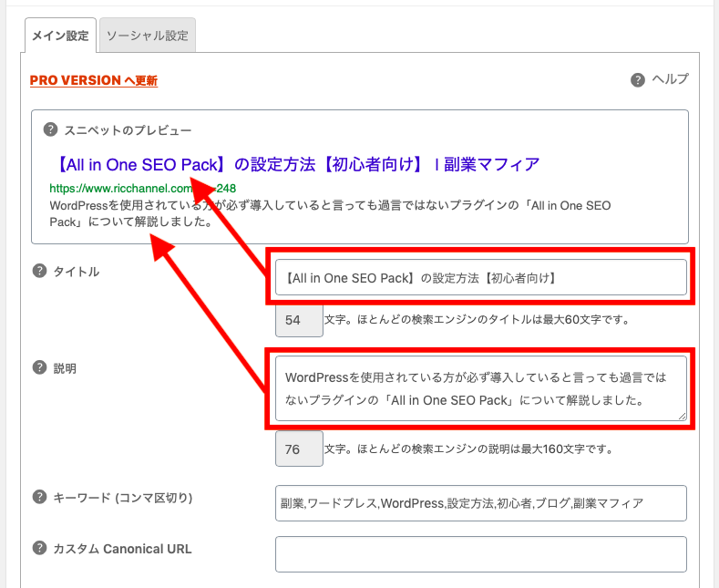Show help icon next to カスタム Canonical URL

pos(39,548)
